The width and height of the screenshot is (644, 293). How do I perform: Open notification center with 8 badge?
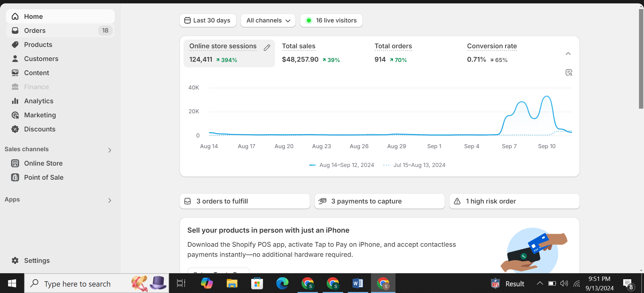pos(628,284)
